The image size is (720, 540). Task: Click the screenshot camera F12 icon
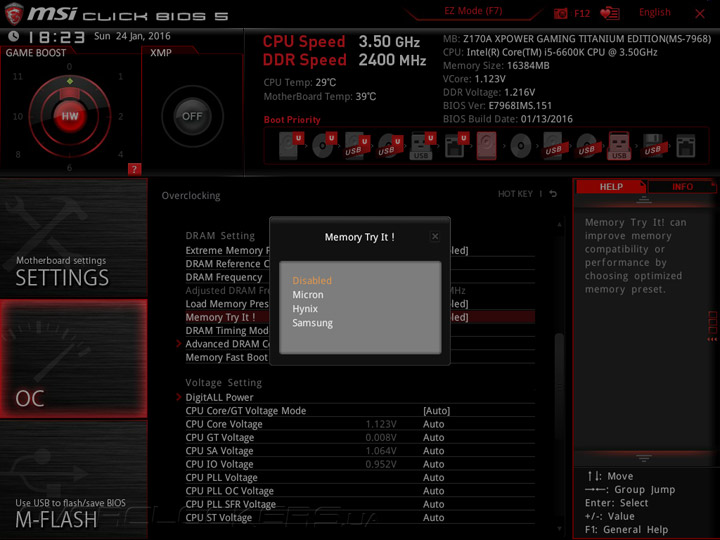pos(560,14)
